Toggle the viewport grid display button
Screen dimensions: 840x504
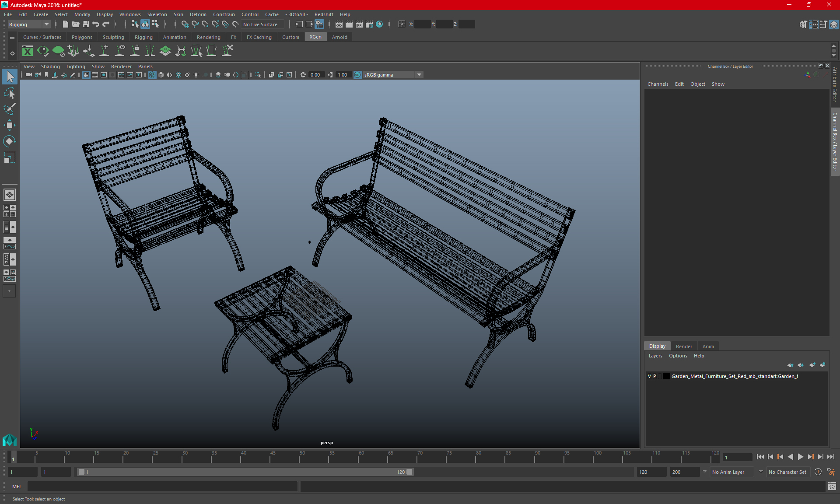coord(86,75)
